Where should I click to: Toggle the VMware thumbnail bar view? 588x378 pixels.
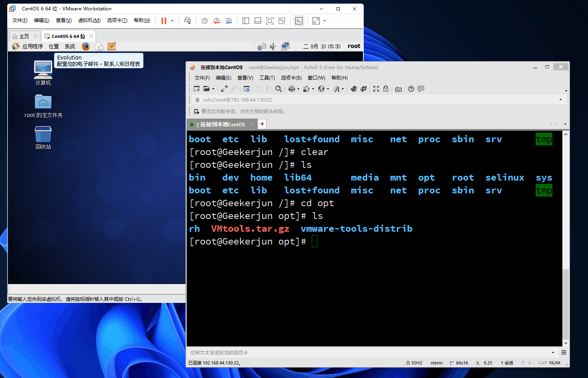258,21
